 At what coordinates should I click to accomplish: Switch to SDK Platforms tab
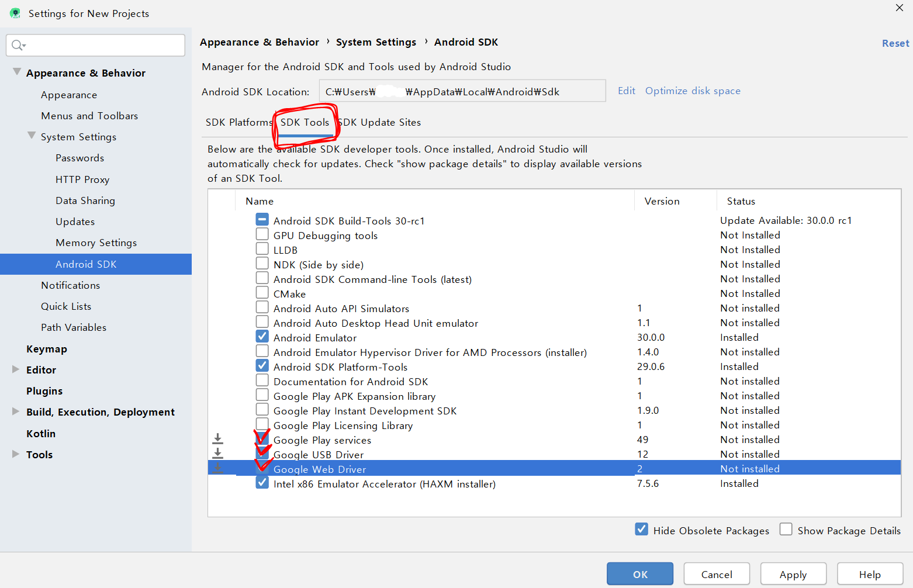click(x=239, y=122)
